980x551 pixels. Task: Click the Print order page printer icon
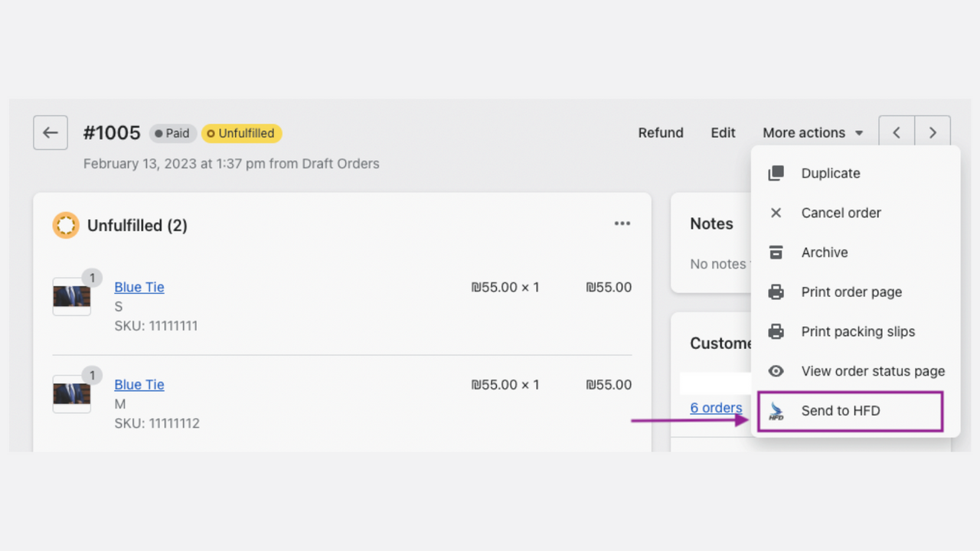(775, 292)
